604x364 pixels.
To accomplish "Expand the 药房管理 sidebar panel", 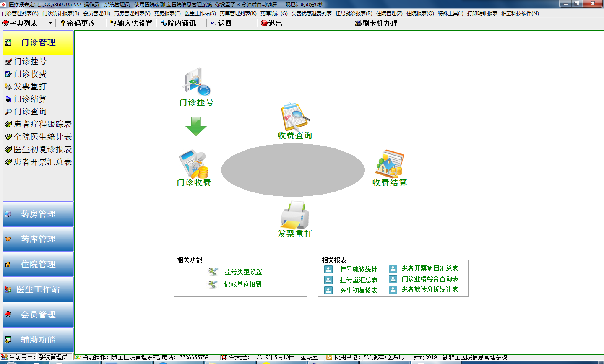I will pos(38,214).
